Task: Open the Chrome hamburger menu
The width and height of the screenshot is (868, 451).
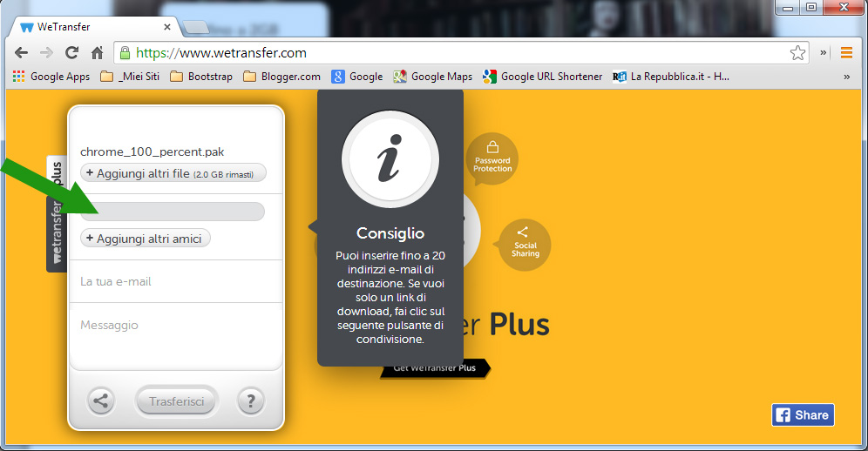Action: (x=846, y=52)
